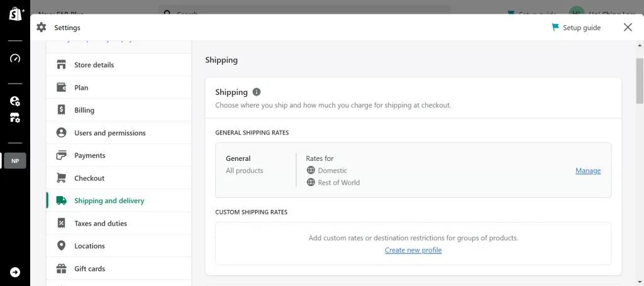Click the arrow icon at sidebar bottom

coord(15,272)
